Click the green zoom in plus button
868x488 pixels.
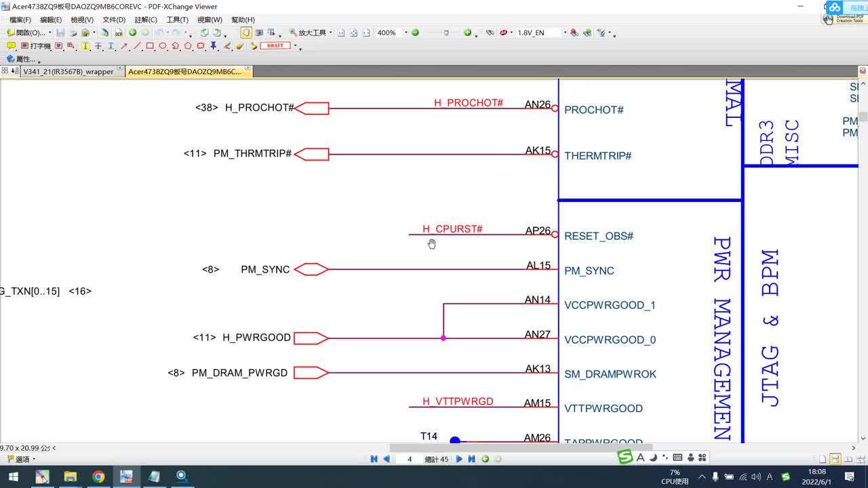467,33
